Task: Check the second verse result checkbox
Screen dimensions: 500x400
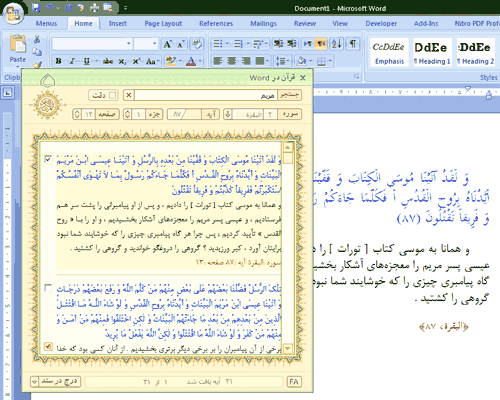Action: pos(48,288)
